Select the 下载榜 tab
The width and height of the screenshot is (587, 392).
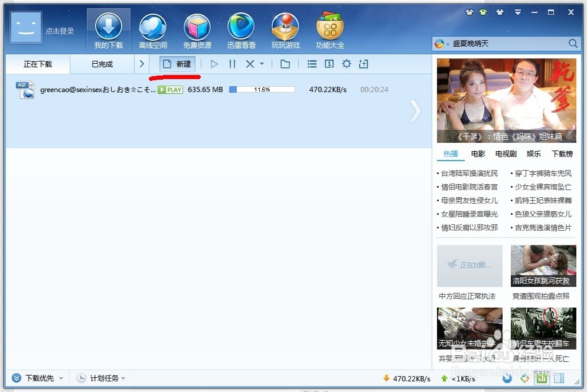pyautogui.click(x=562, y=154)
